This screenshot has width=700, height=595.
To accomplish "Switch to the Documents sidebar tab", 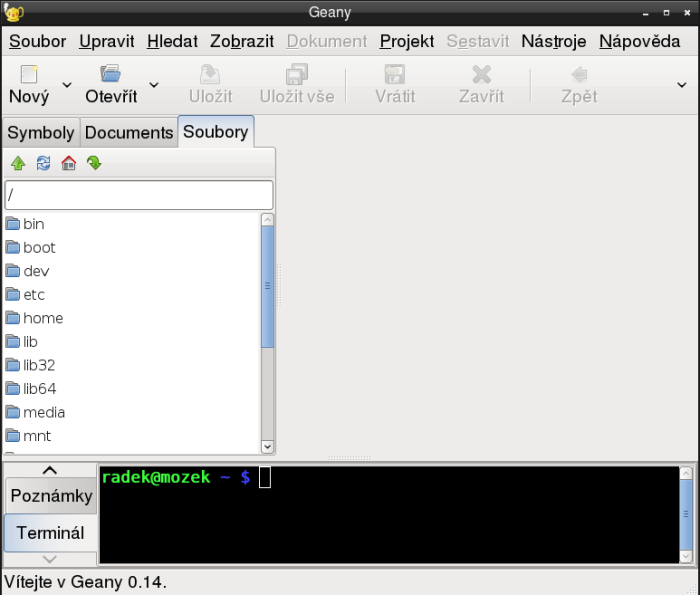I will [128, 133].
